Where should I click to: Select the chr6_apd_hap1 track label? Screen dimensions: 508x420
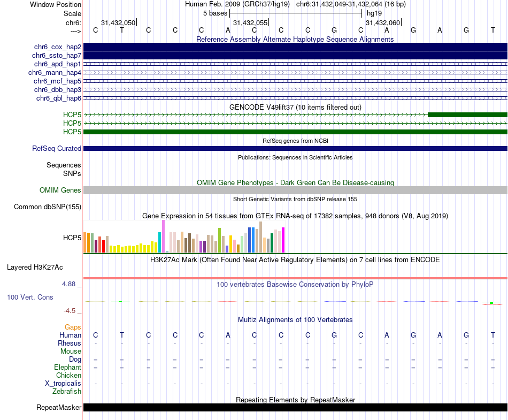tap(58, 64)
